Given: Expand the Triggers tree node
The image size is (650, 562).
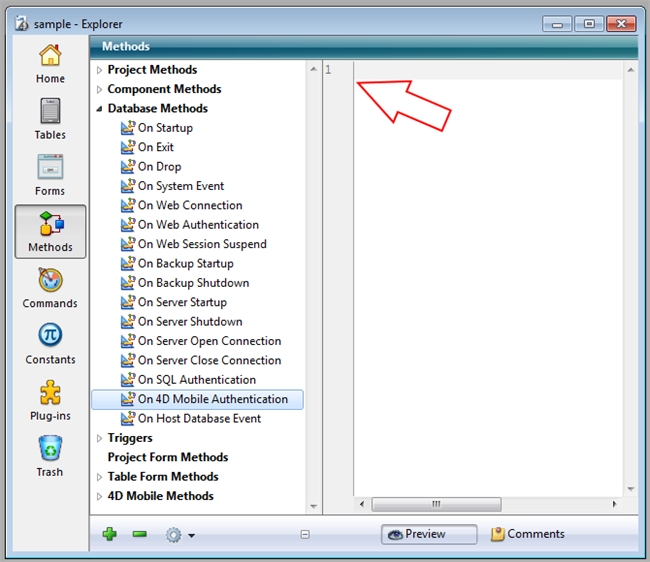Looking at the screenshot, I should coord(99,438).
